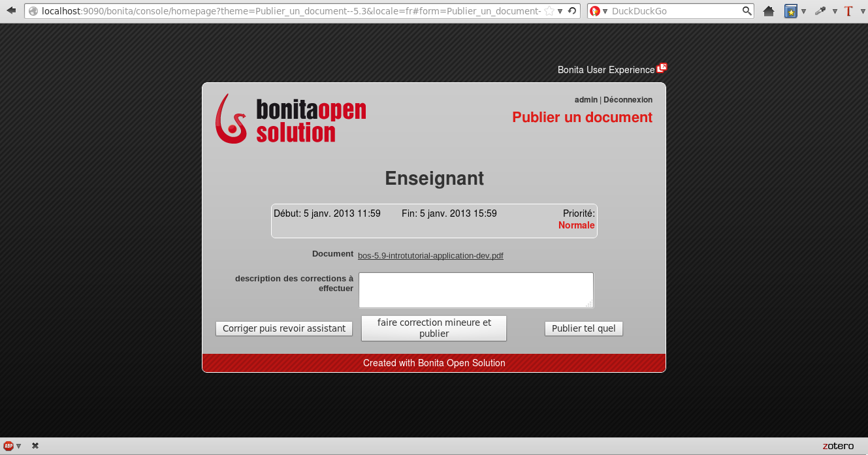
Task: Click into the browser URL address bar
Action: [291, 11]
